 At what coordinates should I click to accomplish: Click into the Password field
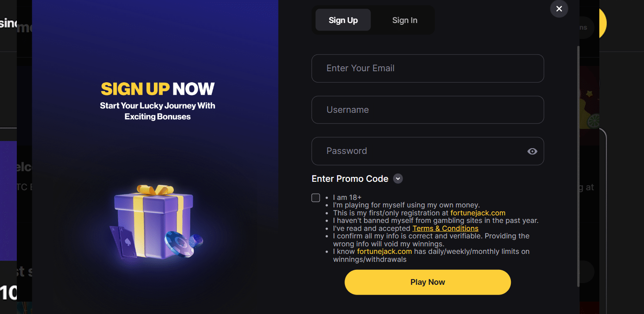420,151
